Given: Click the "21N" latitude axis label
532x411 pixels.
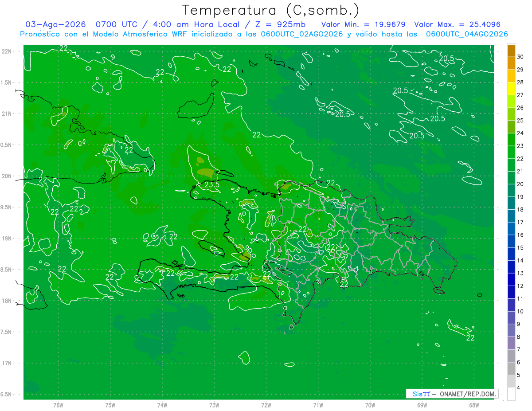Looking at the screenshot, I should pos(7,114).
